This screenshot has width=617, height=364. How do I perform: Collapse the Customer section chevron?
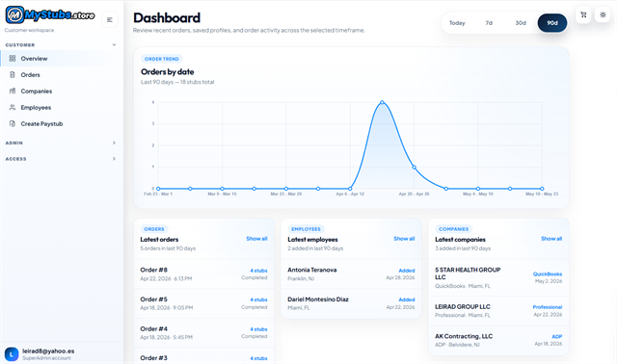point(114,45)
